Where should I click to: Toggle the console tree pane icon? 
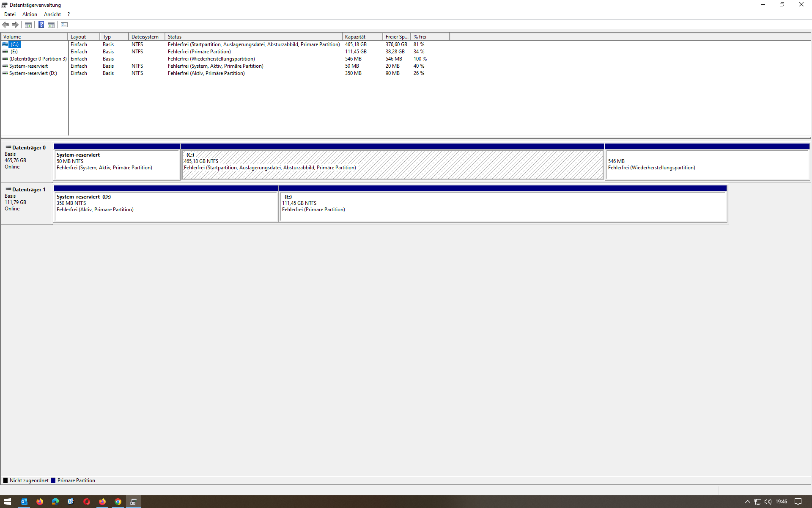point(28,25)
